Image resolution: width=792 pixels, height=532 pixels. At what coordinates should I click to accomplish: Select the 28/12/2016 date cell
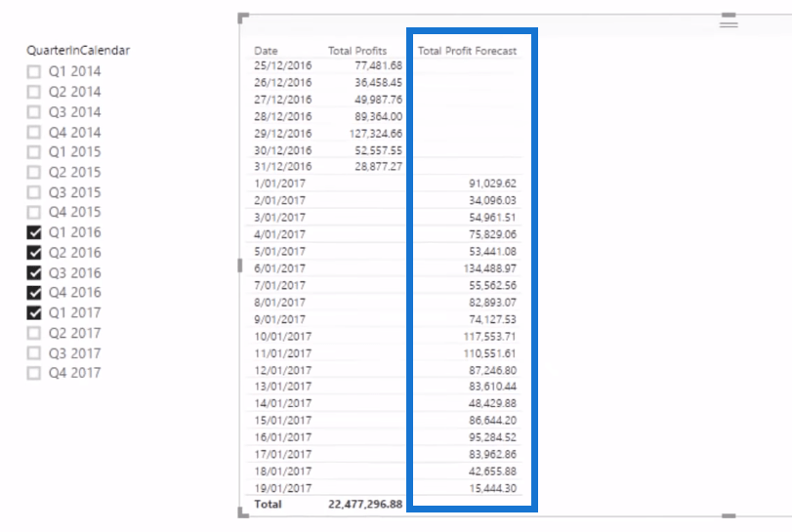pos(283,116)
